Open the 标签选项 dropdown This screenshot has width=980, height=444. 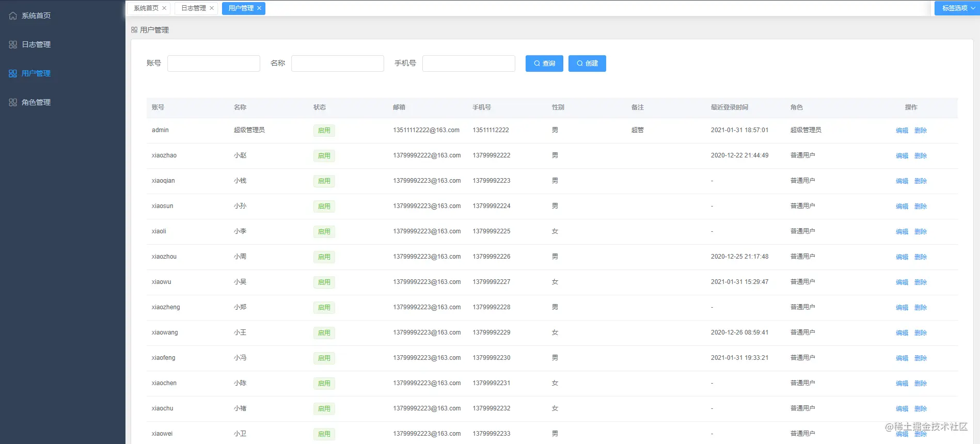click(957, 8)
